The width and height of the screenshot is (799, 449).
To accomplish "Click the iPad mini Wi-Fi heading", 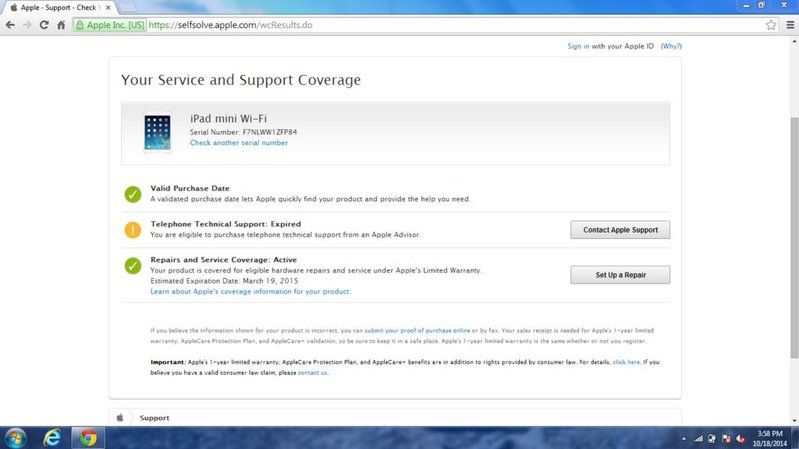I will (228, 118).
